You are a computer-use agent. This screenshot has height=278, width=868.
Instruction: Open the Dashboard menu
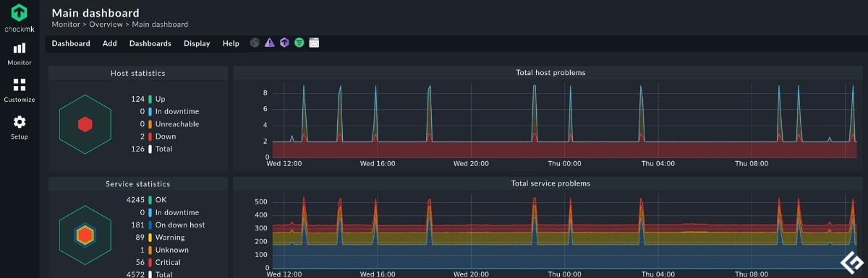click(71, 43)
